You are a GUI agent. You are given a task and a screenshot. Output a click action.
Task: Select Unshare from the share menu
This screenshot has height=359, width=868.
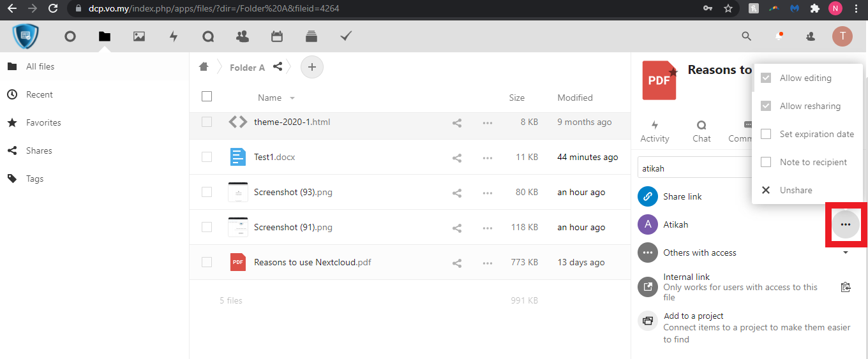click(795, 190)
